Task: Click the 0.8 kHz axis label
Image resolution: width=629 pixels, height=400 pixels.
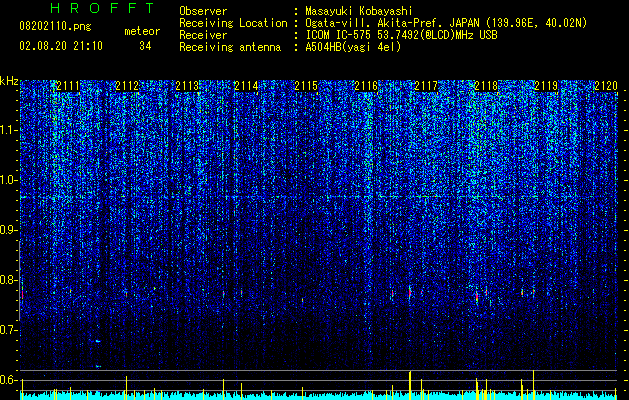Action: 9,280
